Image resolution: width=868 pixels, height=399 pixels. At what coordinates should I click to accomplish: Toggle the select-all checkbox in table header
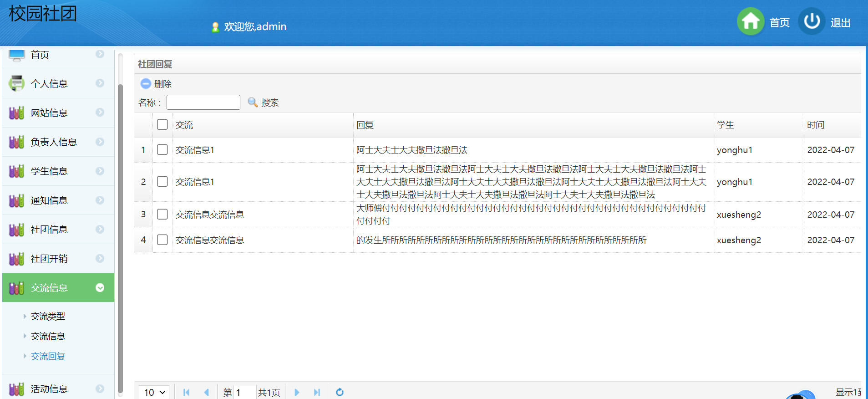[162, 124]
